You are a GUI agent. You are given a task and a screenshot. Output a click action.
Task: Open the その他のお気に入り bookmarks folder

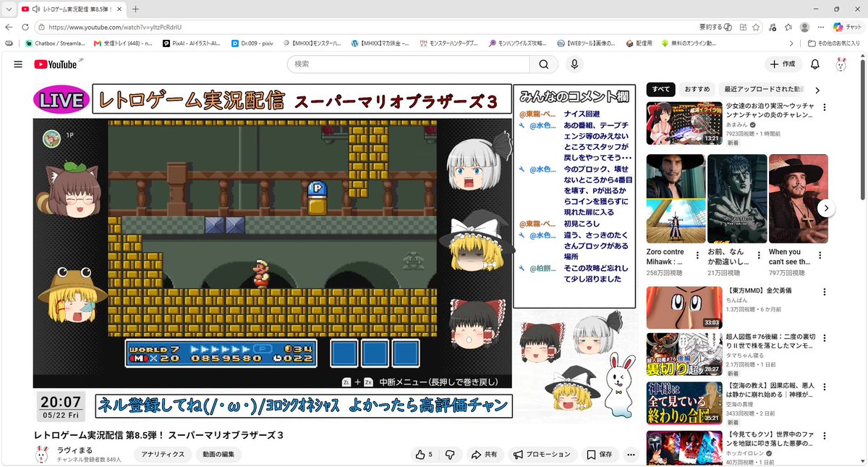click(x=835, y=43)
